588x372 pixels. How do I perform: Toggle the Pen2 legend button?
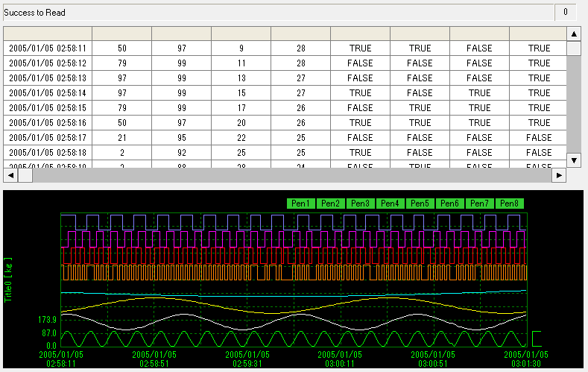[x=330, y=204]
